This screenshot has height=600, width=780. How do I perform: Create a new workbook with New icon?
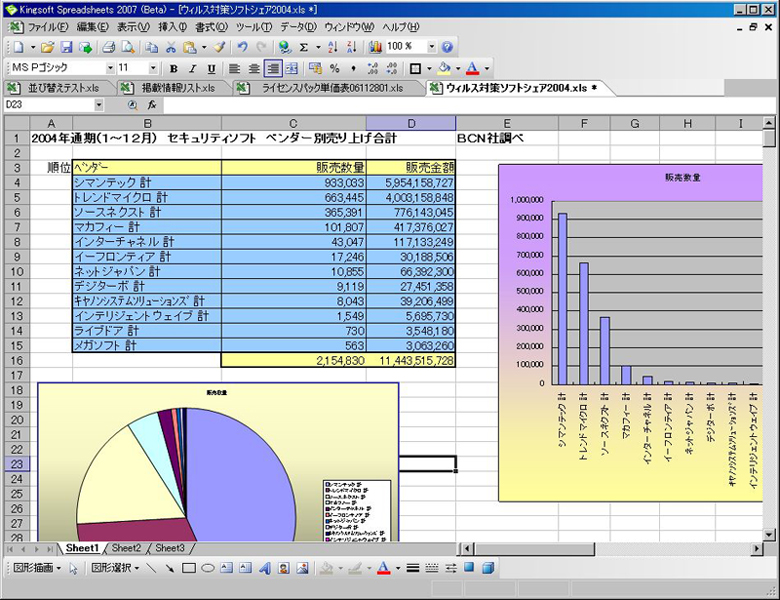pos(19,47)
